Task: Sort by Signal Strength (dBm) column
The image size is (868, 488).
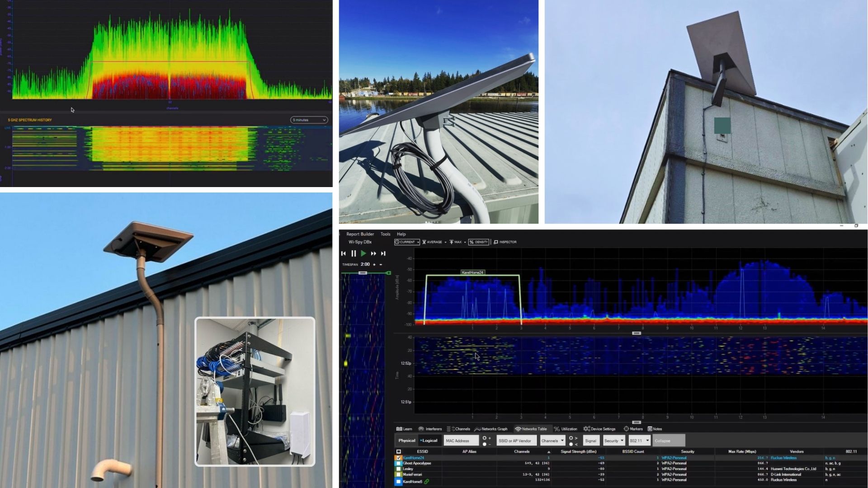Action: click(x=578, y=451)
